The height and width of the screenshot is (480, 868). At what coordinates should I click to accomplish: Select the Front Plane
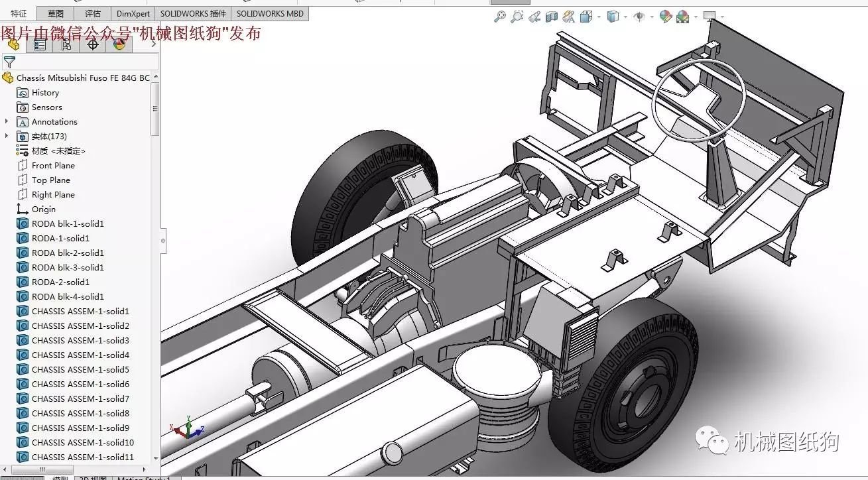(53, 166)
